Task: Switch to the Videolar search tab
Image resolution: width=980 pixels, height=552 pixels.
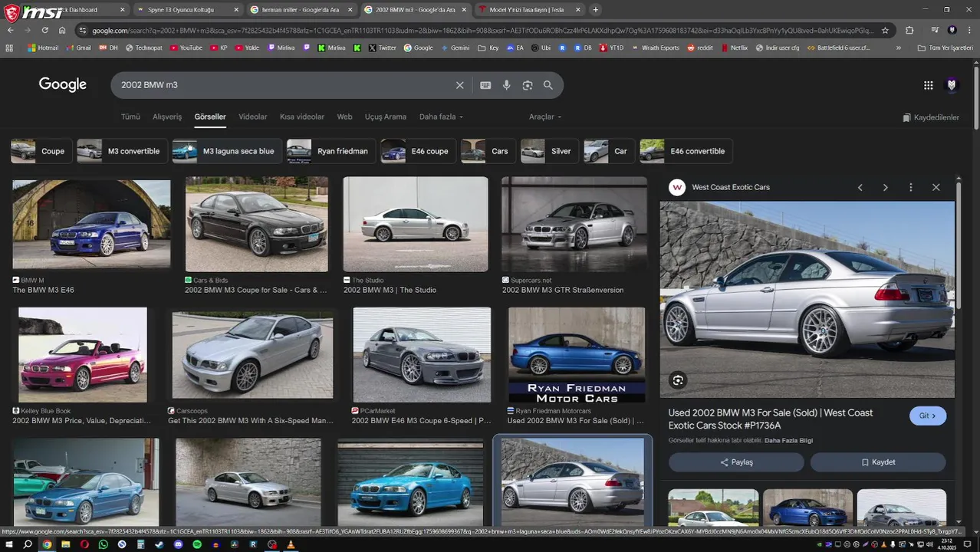Action: 253,117
